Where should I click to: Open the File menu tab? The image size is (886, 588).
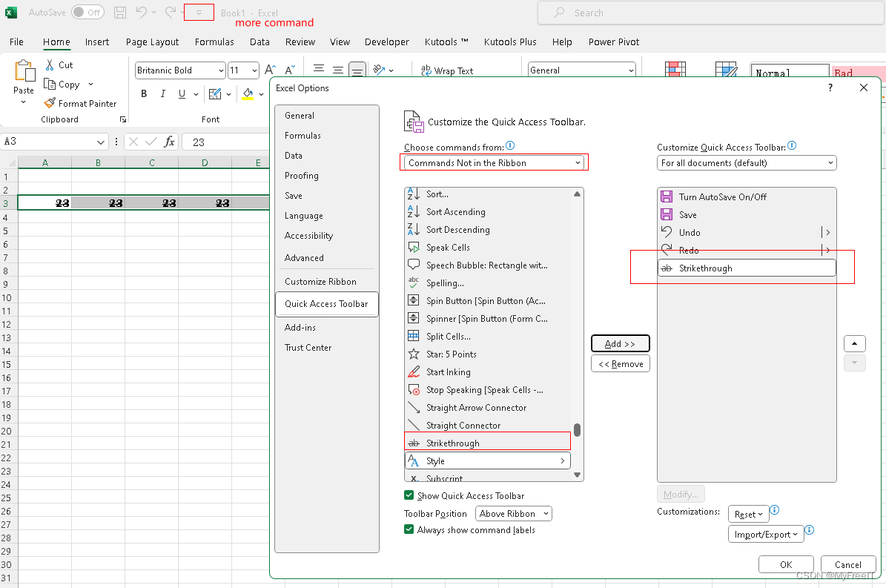coord(16,42)
